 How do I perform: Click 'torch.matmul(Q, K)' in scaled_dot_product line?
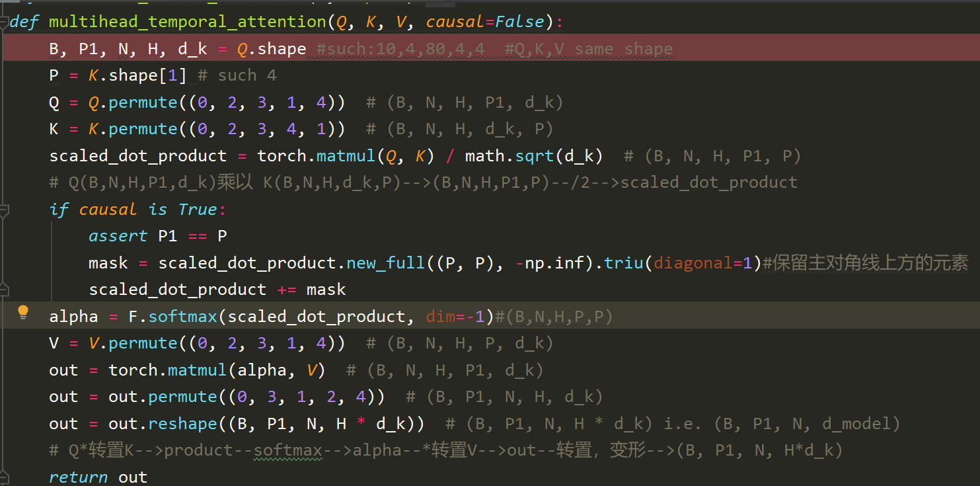[346, 156]
